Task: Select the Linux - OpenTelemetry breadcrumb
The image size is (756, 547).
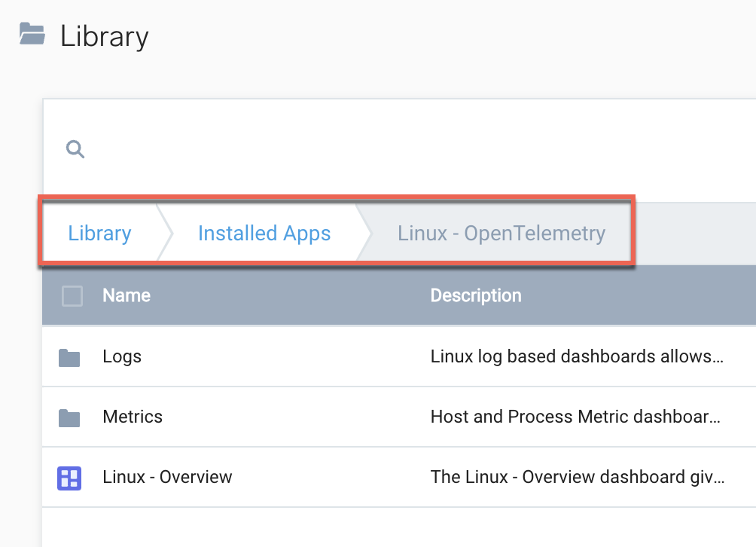Action: pos(501,234)
